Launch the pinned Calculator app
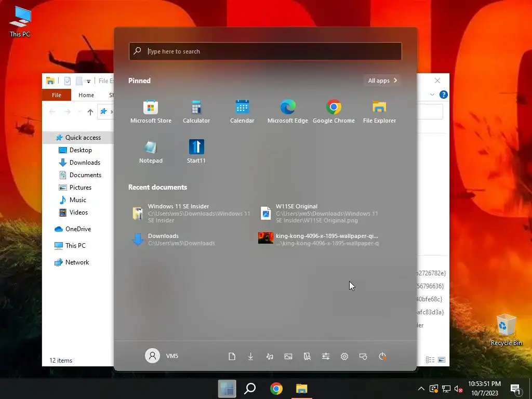This screenshot has width=532, height=399. coord(196,112)
